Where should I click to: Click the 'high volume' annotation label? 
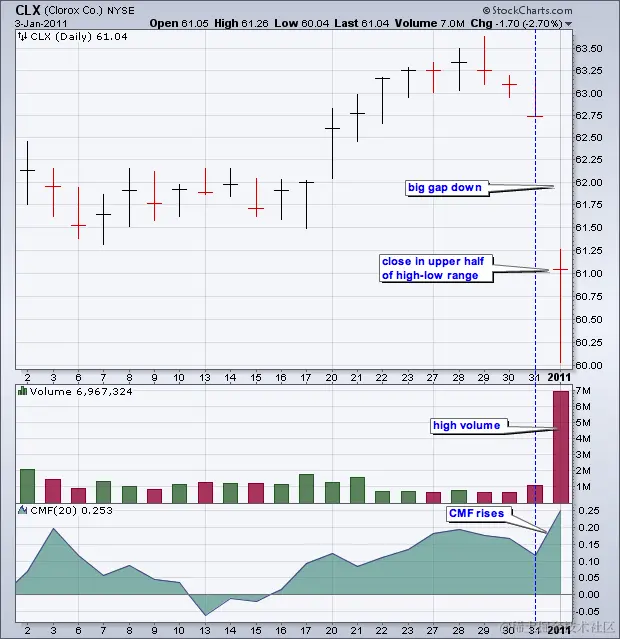[x=469, y=425]
